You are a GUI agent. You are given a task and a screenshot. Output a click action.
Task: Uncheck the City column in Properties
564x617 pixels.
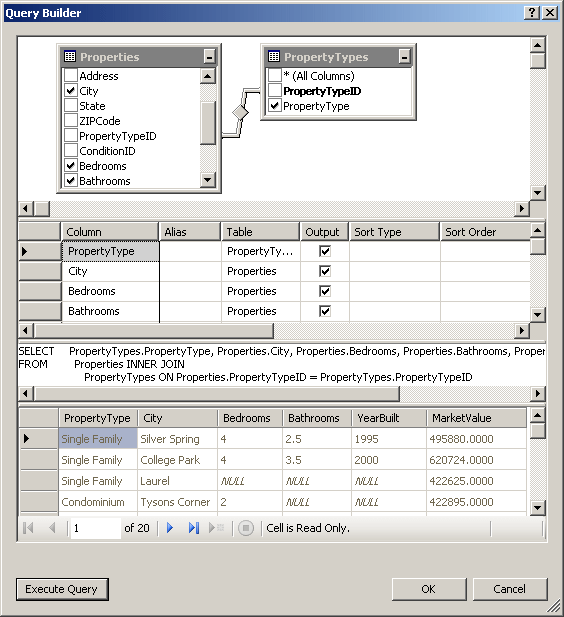pos(70,91)
